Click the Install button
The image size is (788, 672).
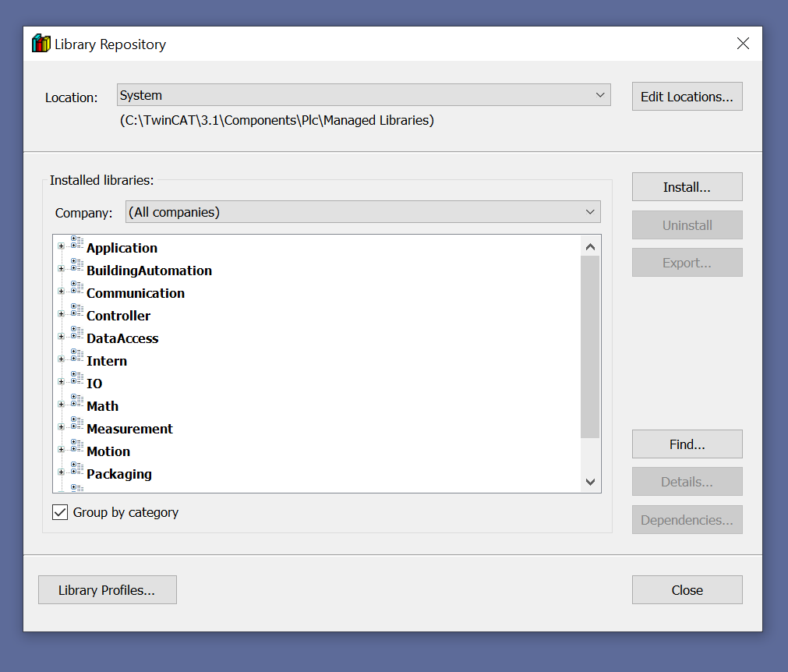pyautogui.click(x=687, y=187)
